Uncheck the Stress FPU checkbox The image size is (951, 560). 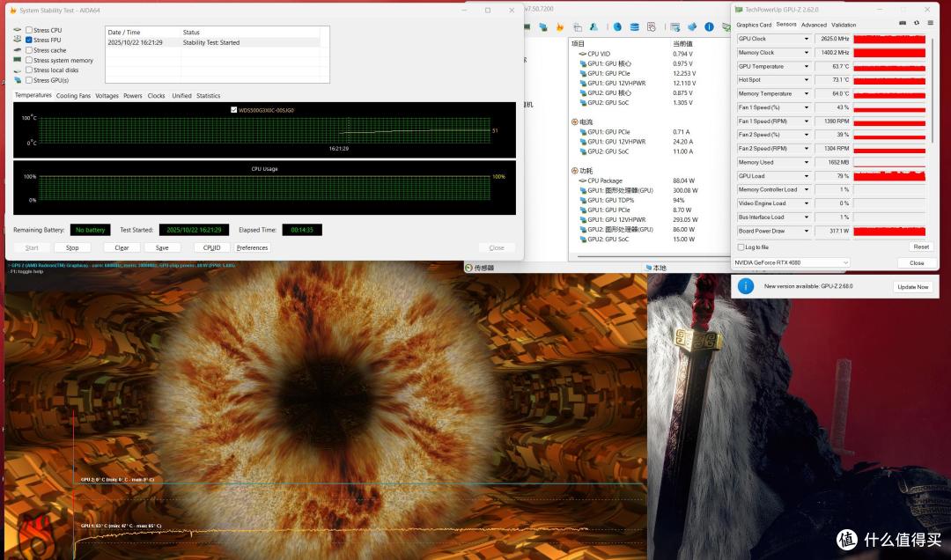coord(29,40)
